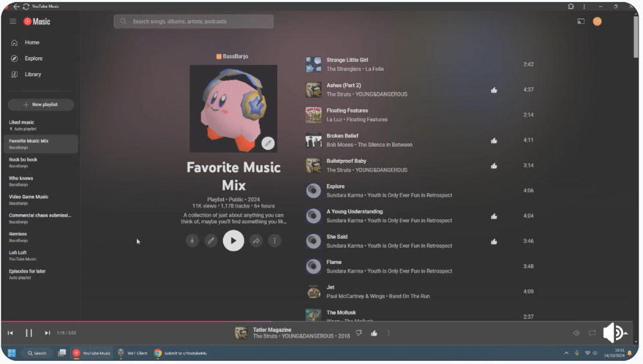Switch to the Chrome taskbar window
Screen dimensions: 643x364
(181, 353)
